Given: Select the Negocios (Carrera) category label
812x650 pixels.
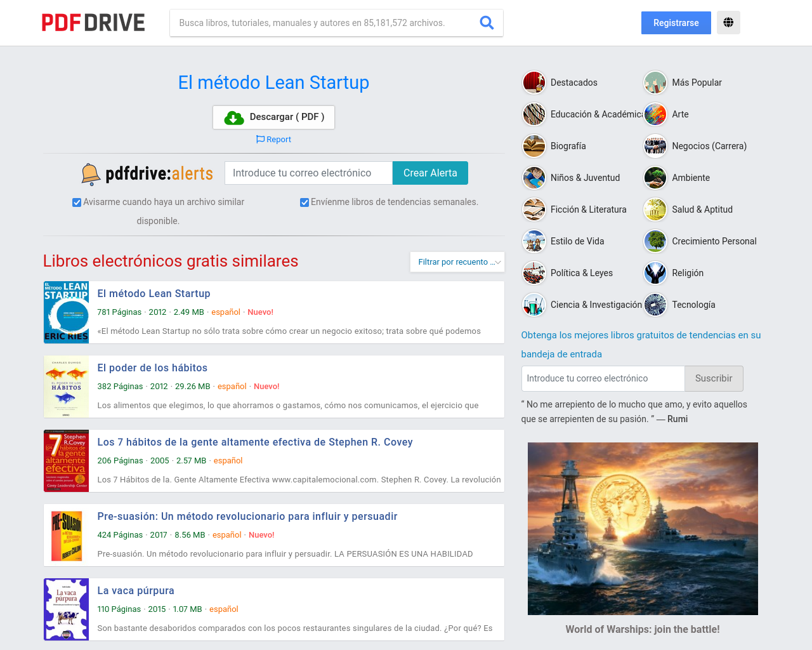Looking at the screenshot, I should click(709, 146).
